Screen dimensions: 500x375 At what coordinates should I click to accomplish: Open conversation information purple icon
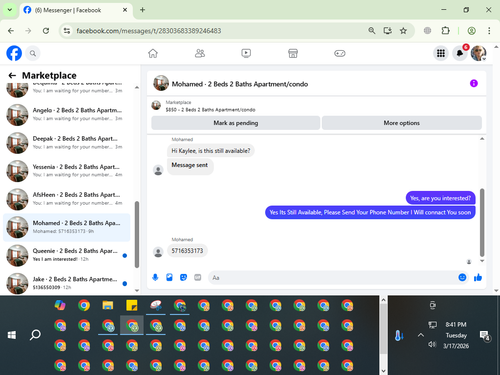point(474,83)
